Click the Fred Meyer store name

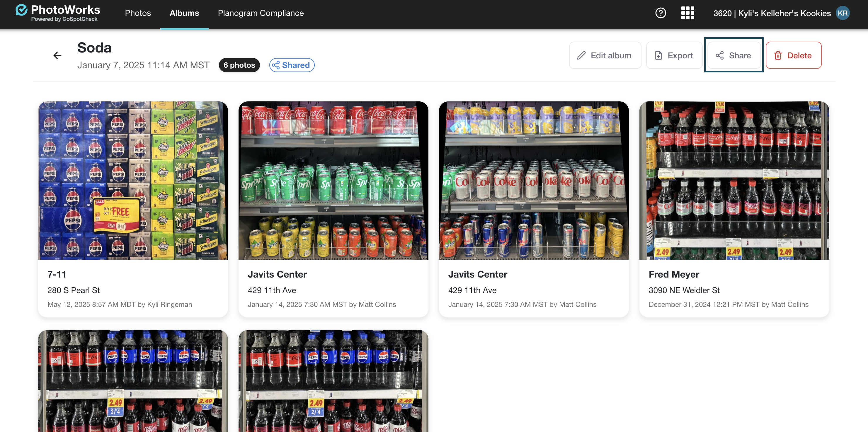coord(674,274)
